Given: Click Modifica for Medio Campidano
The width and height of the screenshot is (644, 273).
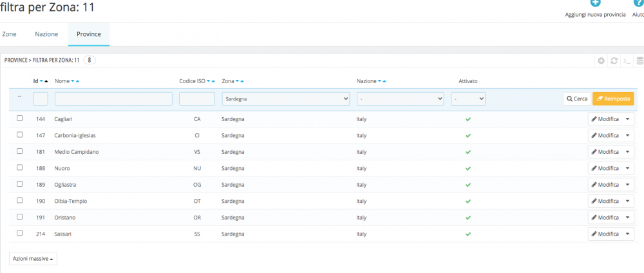Looking at the screenshot, I should click(x=605, y=152).
